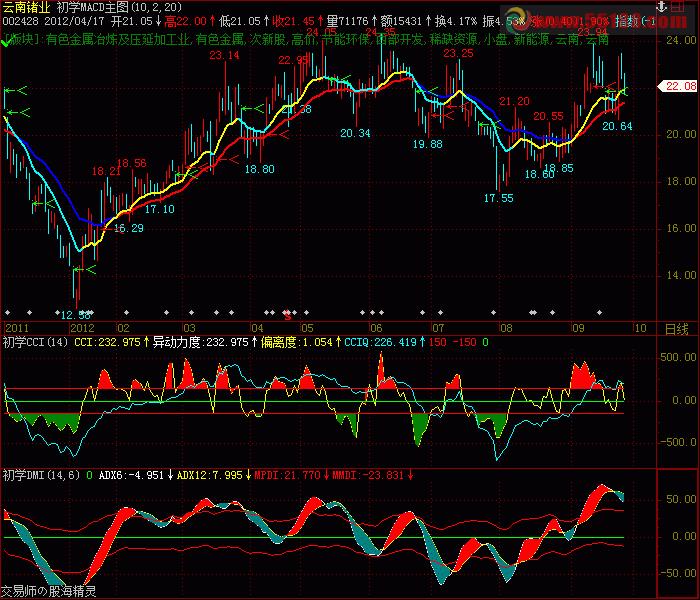
Task: Click the date 2012/04/17
Action: (x=74, y=21)
